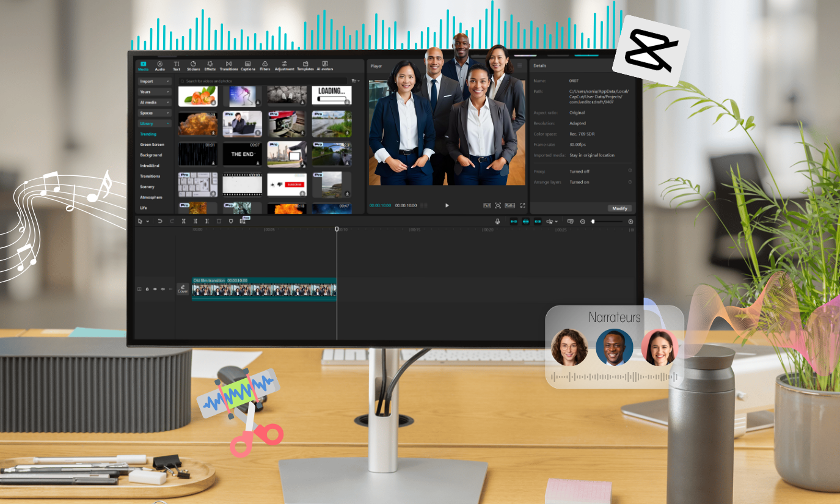Screen dimensions: 840x504
Task: Open the AI avatars panel
Action: coord(325,65)
